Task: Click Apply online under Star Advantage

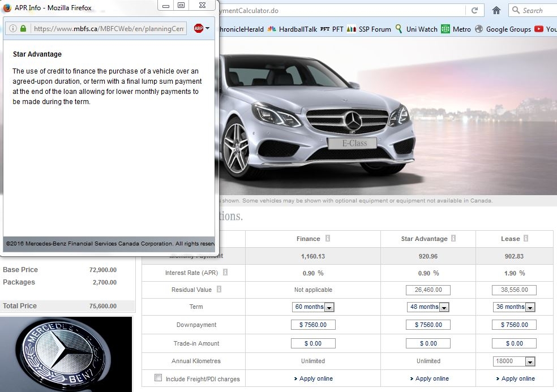Action: pyautogui.click(x=429, y=378)
